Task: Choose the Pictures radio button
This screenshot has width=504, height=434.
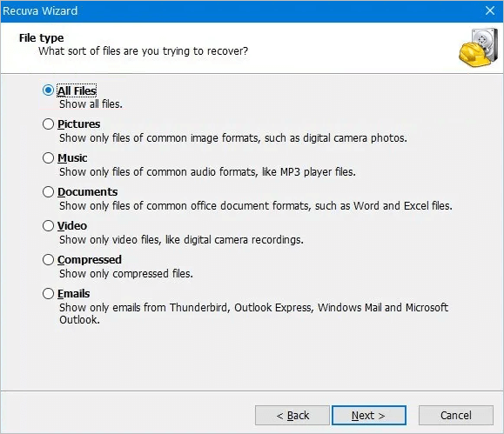Action: tap(48, 124)
